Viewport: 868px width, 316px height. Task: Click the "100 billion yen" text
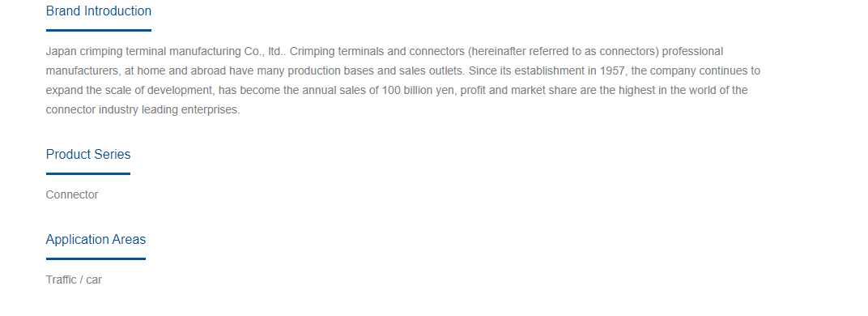418,91
